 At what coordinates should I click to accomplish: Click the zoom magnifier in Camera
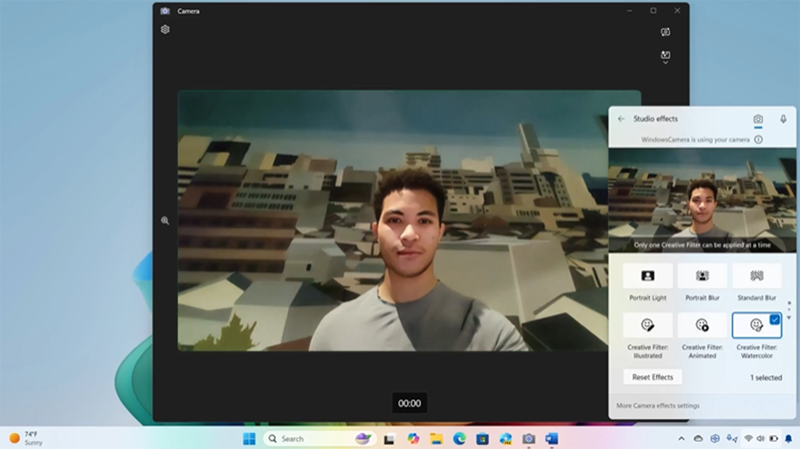(165, 220)
